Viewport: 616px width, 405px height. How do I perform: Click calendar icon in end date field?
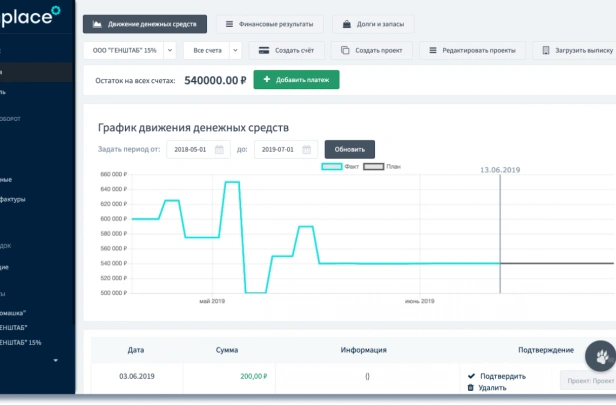click(x=307, y=149)
